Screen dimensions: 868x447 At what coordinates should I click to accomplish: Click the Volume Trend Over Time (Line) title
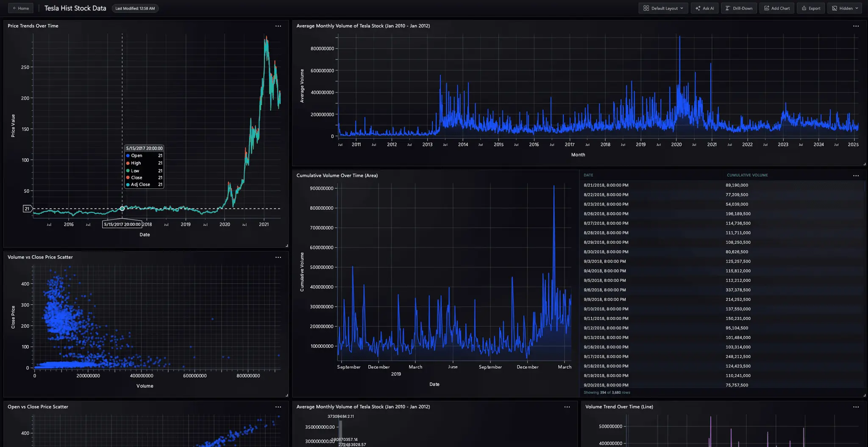coord(619,407)
